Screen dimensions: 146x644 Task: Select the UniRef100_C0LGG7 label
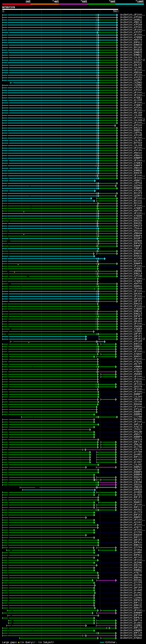pos(131,58)
